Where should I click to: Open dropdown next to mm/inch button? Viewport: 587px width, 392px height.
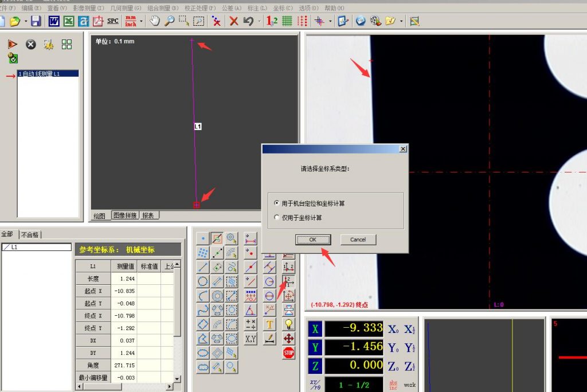point(141,22)
